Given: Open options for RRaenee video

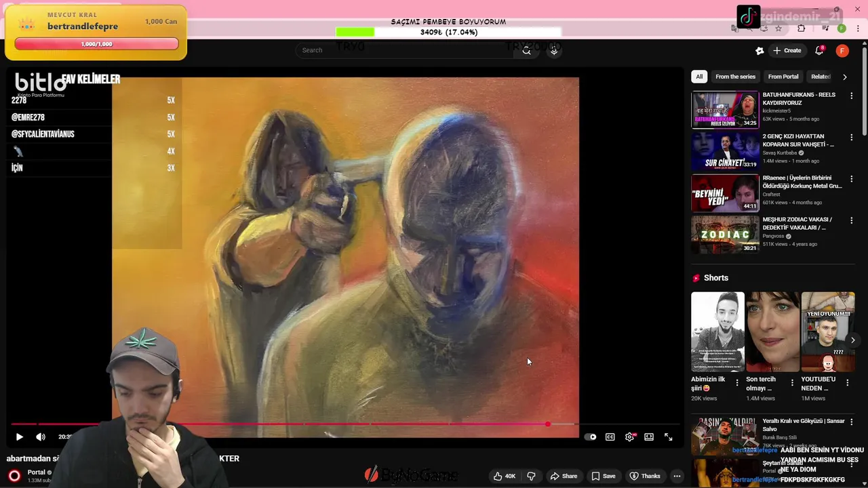Looking at the screenshot, I should pos(852,179).
